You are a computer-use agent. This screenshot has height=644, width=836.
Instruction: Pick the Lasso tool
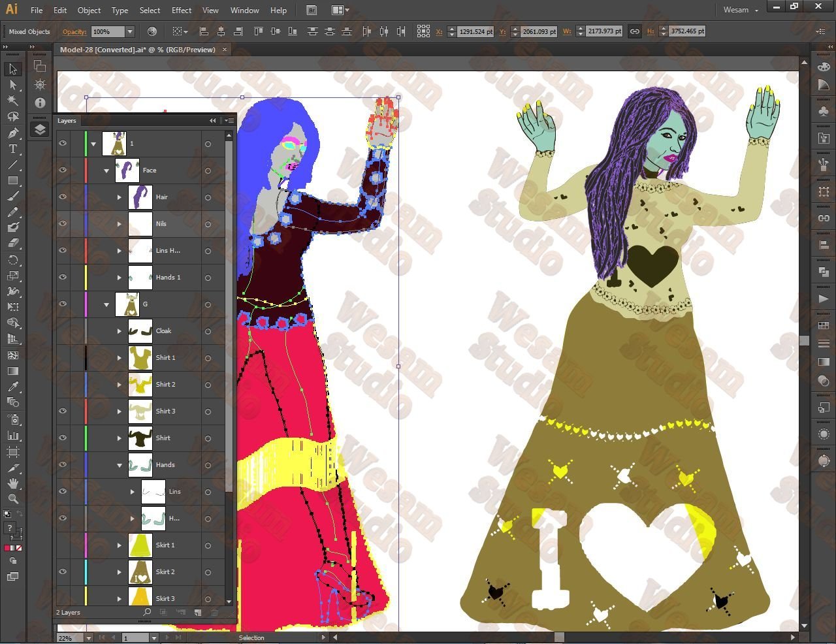pyautogui.click(x=13, y=117)
